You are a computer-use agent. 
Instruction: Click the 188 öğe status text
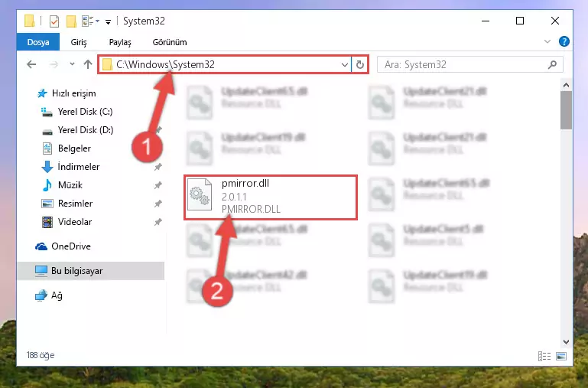pos(41,355)
